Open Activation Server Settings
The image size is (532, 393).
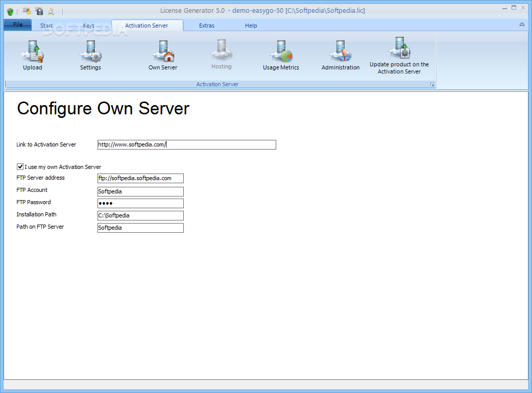(x=90, y=55)
